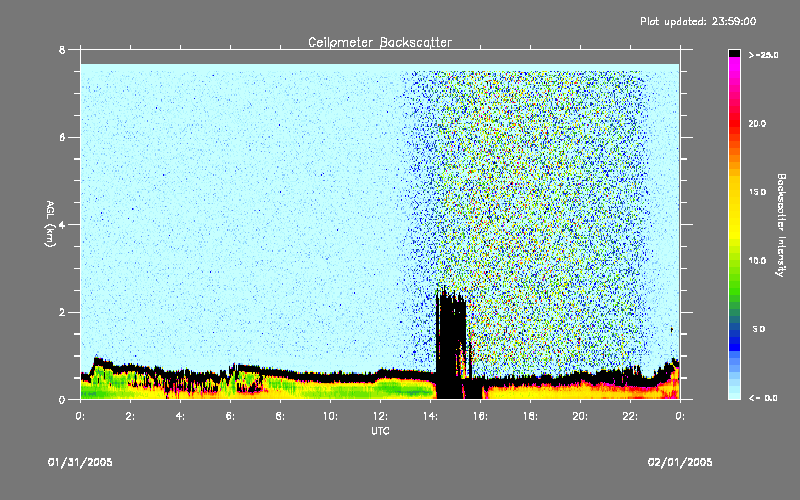Click the x-axis tick label '6:'

tap(230, 416)
